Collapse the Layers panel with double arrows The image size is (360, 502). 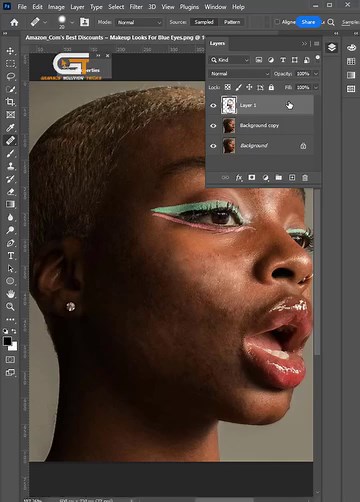tap(304, 44)
